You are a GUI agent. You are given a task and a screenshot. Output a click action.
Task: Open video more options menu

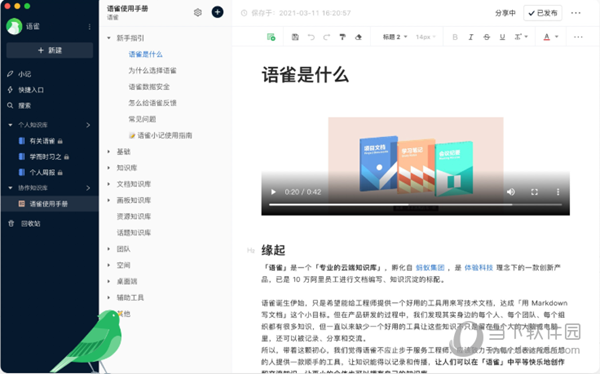[558, 192]
